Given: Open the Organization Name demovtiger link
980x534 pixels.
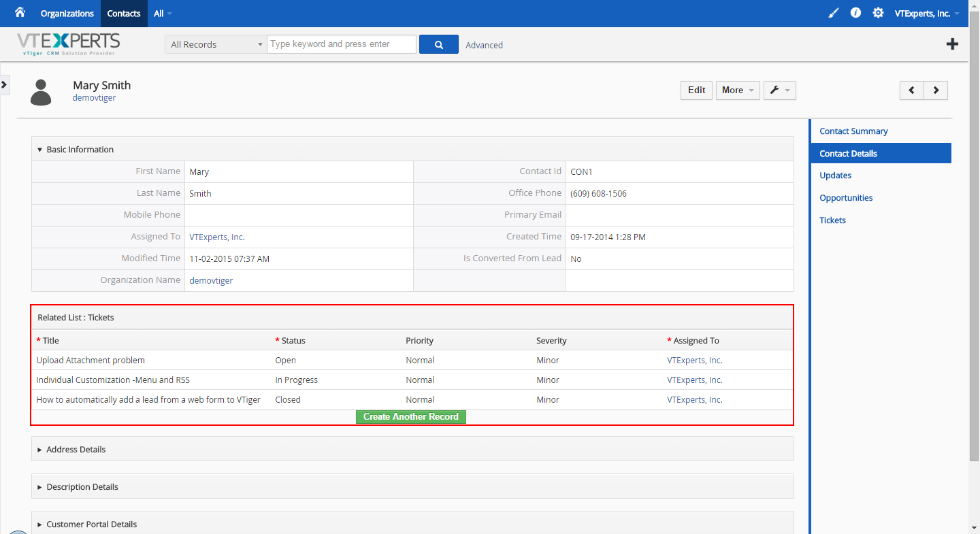Looking at the screenshot, I should (x=211, y=280).
